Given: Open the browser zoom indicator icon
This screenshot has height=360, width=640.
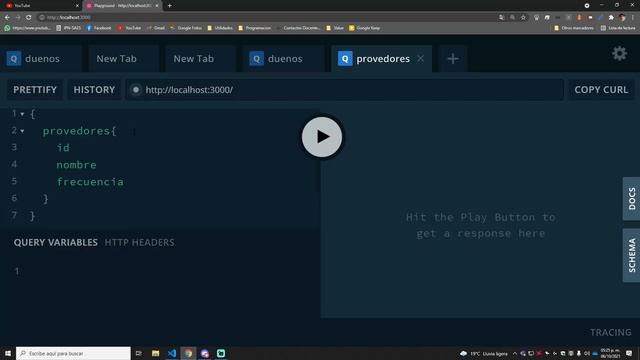Looking at the screenshot, I should pos(512,18).
